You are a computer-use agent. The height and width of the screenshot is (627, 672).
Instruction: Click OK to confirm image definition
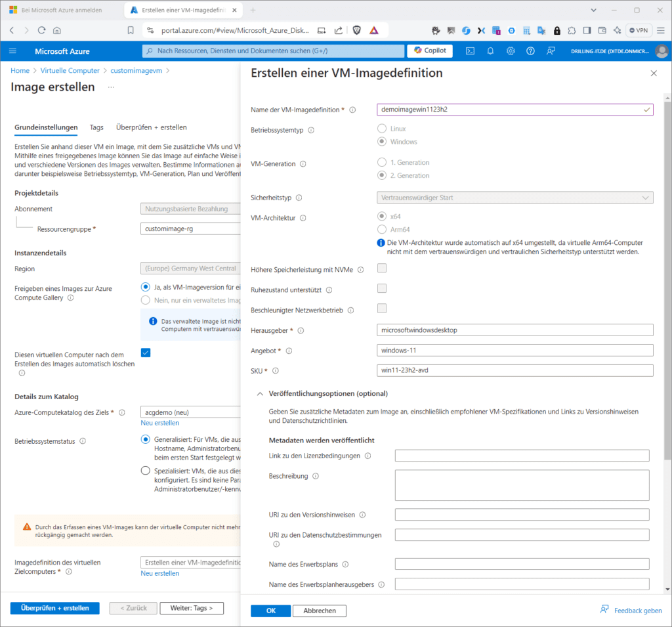[271, 611]
